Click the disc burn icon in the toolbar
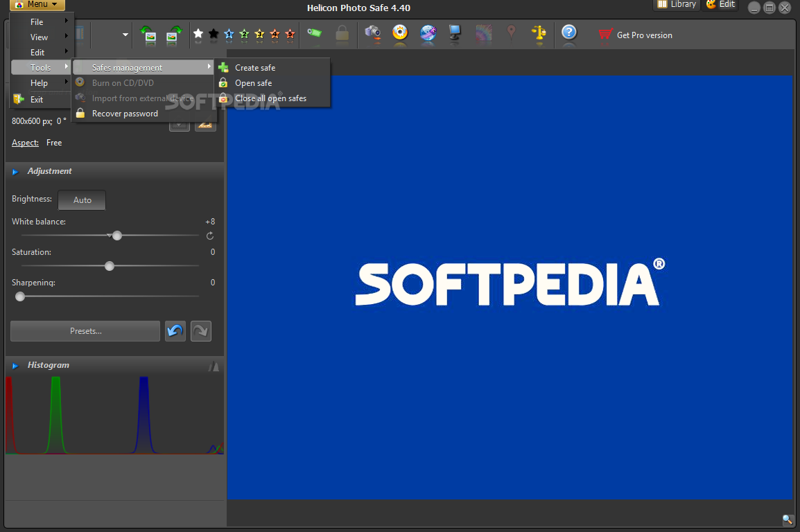Viewport: 800px width, 532px height. point(401,33)
